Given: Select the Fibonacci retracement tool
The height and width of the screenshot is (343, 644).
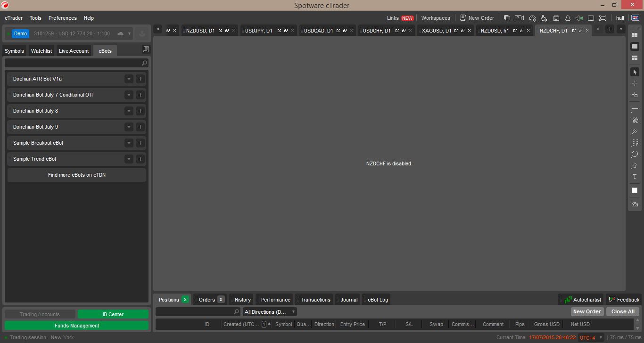Looking at the screenshot, I should click(635, 143).
